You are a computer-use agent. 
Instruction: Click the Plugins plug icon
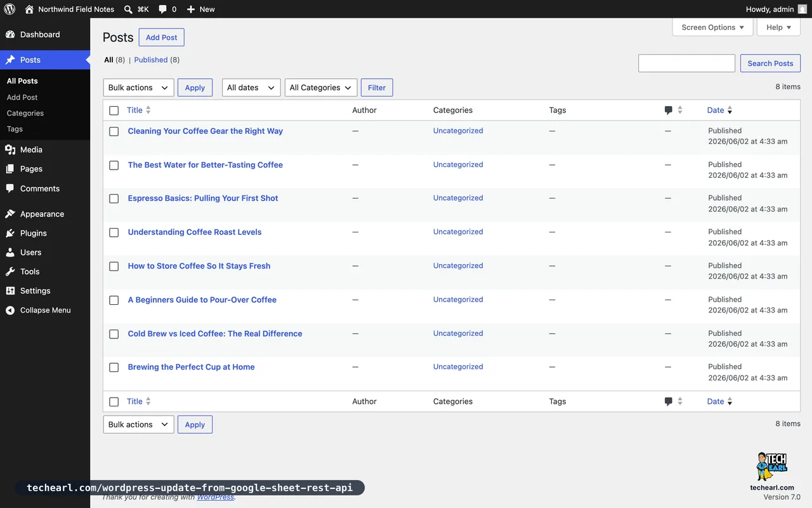10,233
